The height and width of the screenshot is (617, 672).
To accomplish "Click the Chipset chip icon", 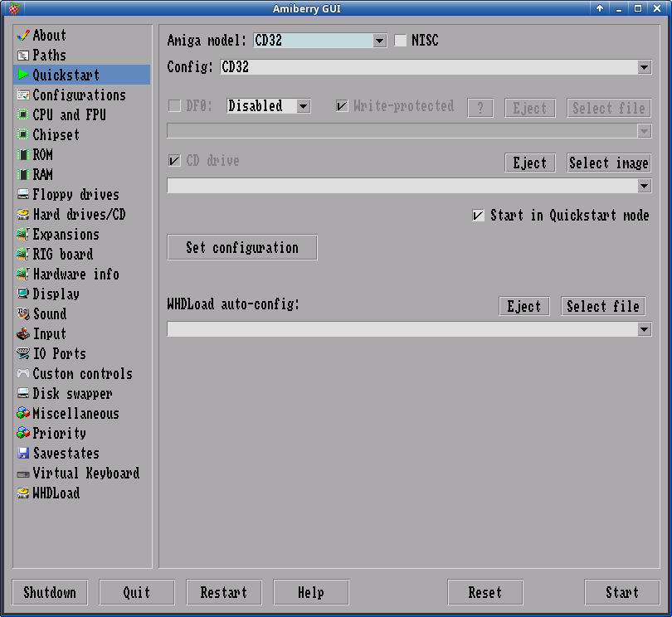I will tap(22, 134).
